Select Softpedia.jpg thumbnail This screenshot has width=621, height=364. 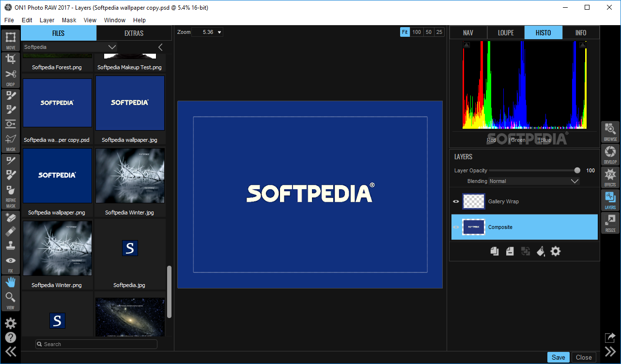pyautogui.click(x=130, y=248)
